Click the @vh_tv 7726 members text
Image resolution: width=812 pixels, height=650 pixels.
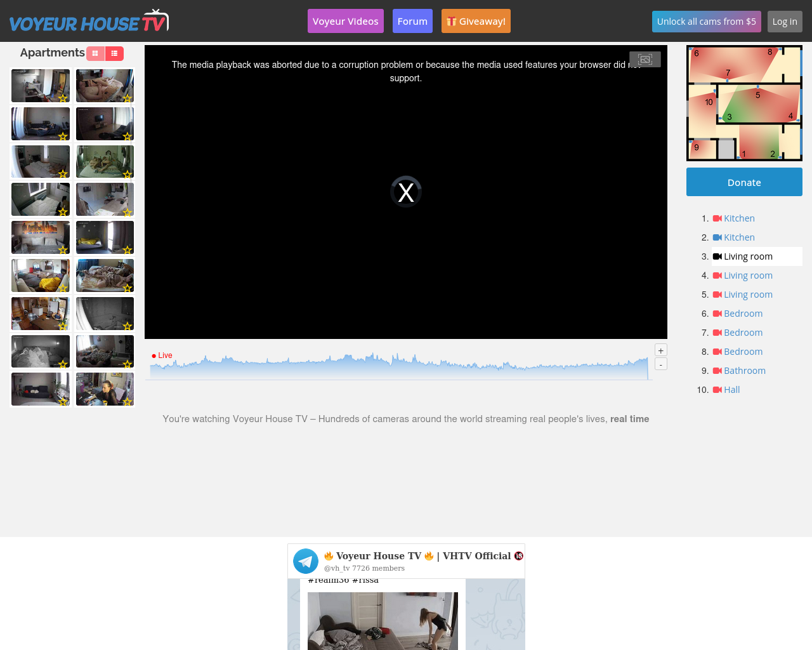pos(364,568)
